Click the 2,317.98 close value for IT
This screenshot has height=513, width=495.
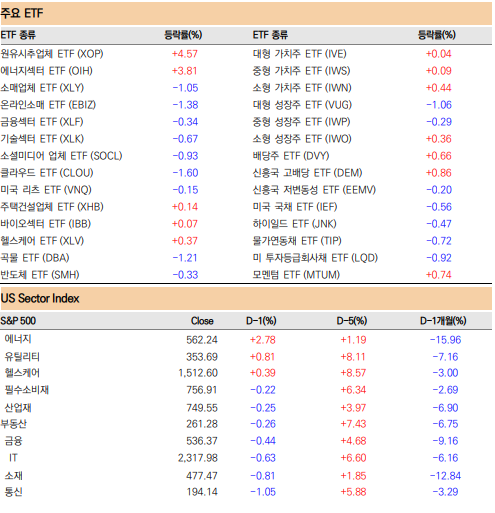pyautogui.click(x=198, y=458)
